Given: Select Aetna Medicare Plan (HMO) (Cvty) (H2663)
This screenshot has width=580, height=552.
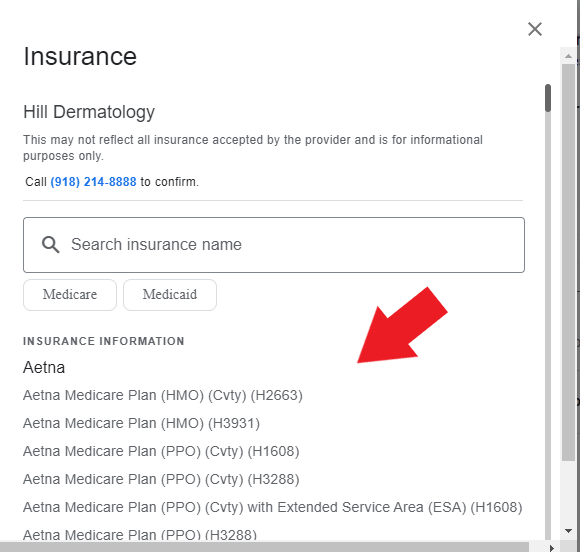Looking at the screenshot, I should 163,396.
